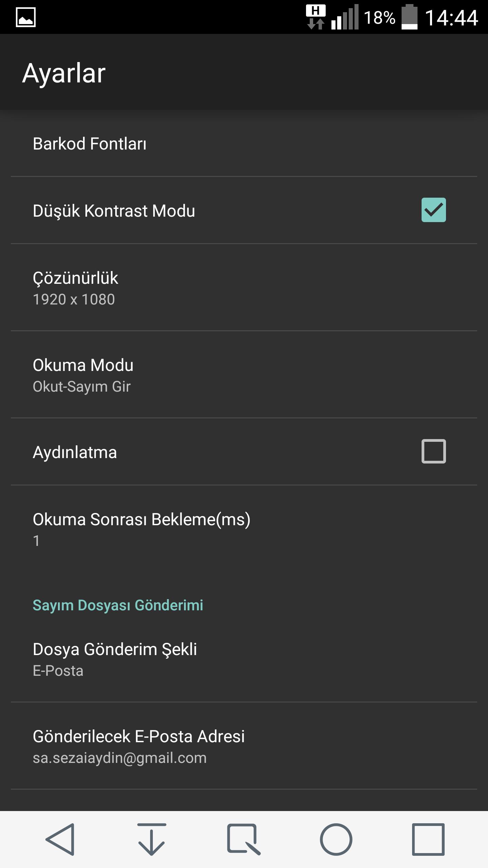Uncheck the Düşük Kontrast Modu checkbox
Image resolution: width=488 pixels, height=868 pixels.
[x=433, y=210]
